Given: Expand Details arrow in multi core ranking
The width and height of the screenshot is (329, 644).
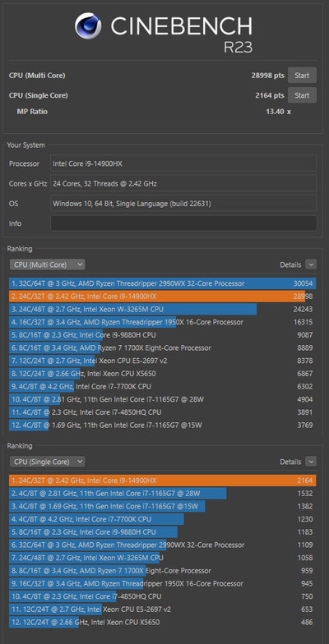Looking at the screenshot, I should 311,264.
